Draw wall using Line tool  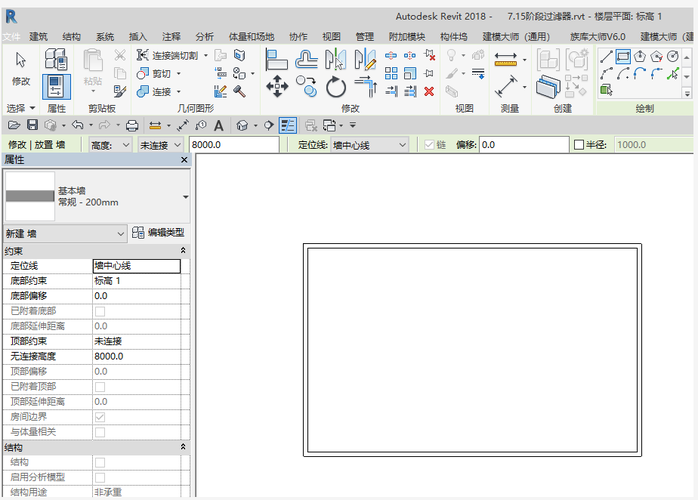tap(606, 57)
